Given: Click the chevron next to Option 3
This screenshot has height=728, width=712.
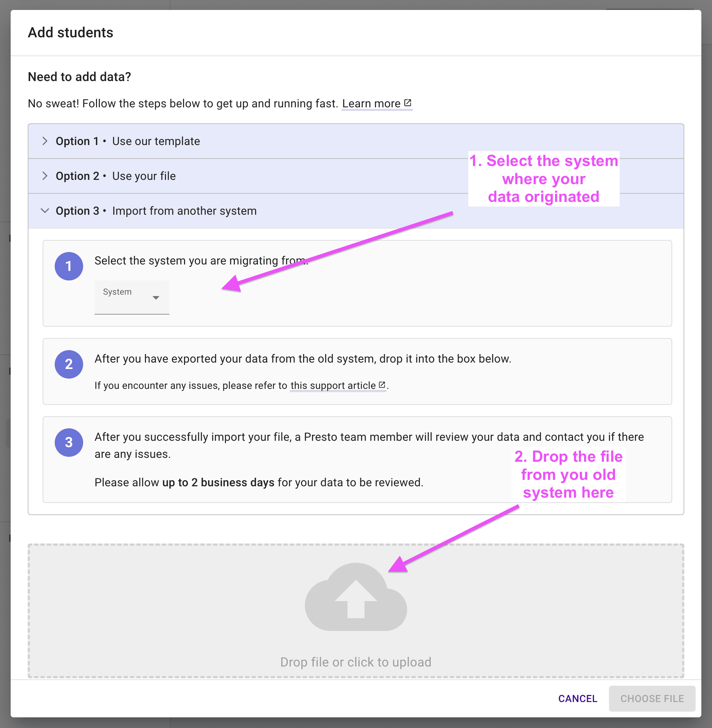Looking at the screenshot, I should (x=44, y=210).
